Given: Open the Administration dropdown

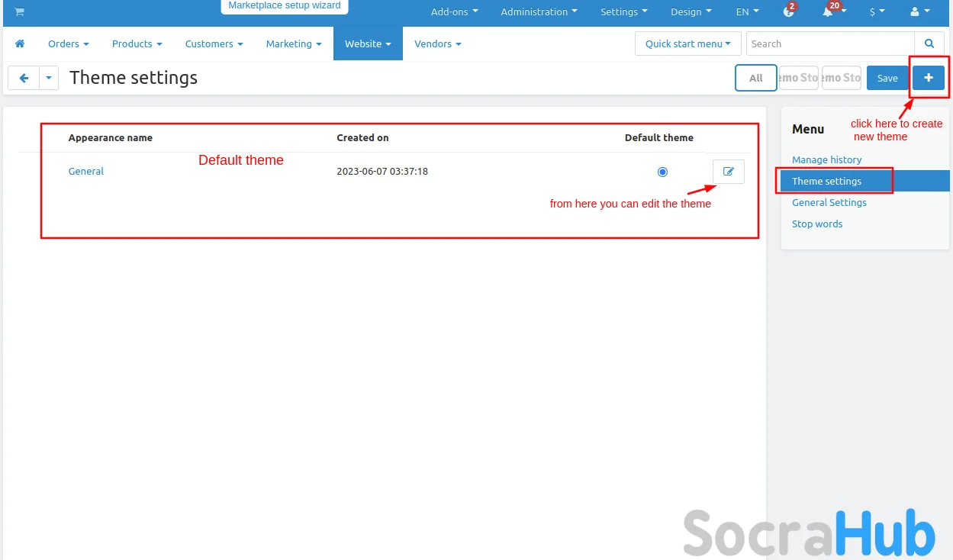Looking at the screenshot, I should pos(539,11).
